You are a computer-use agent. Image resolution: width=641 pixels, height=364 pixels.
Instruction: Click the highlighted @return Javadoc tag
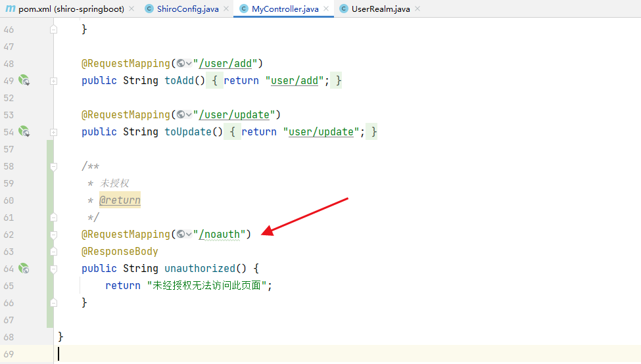click(x=120, y=200)
